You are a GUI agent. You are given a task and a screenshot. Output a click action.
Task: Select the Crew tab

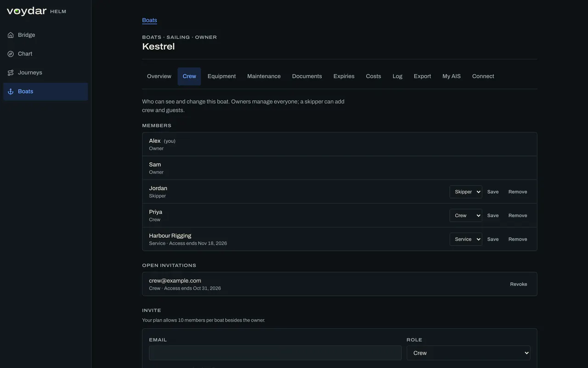[x=189, y=76]
